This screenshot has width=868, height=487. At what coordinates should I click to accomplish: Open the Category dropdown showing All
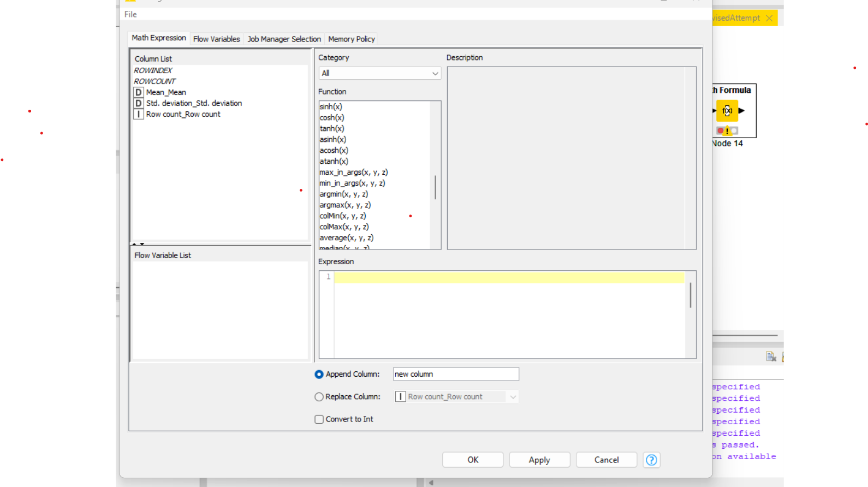coord(379,73)
